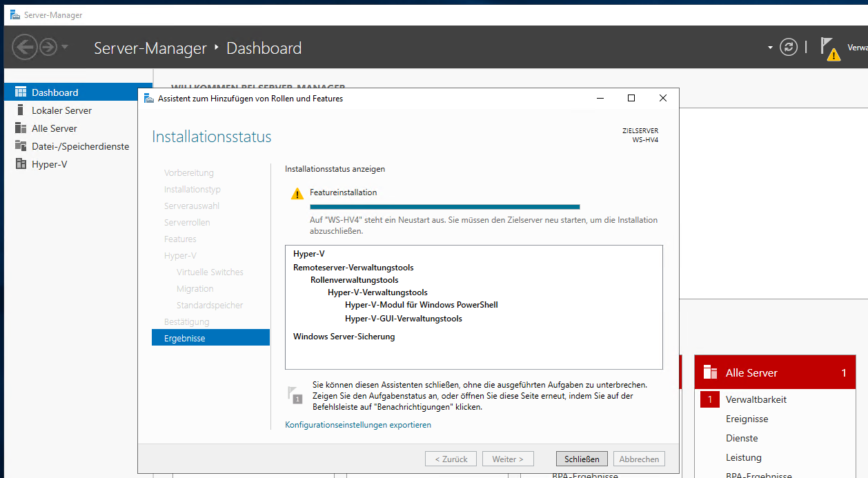Image resolution: width=868 pixels, height=478 pixels.
Task: Click the Zurück button
Action: click(x=451, y=459)
